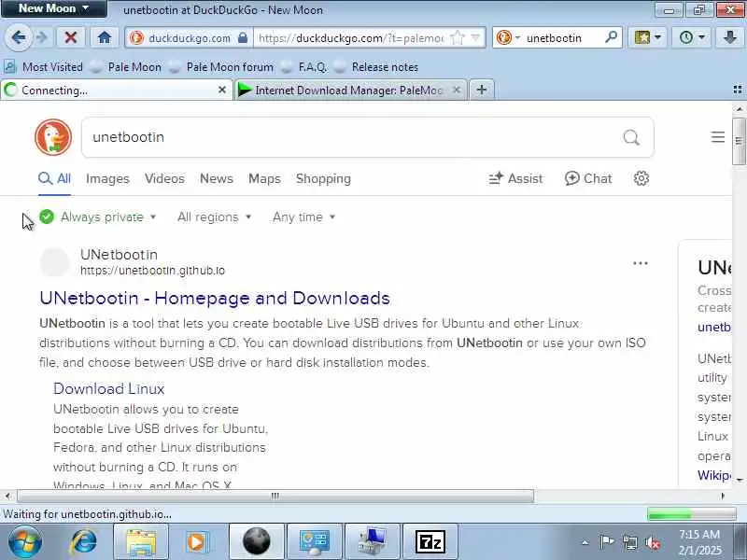Open Windows Media Player from taskbar

tap(197, 542)
